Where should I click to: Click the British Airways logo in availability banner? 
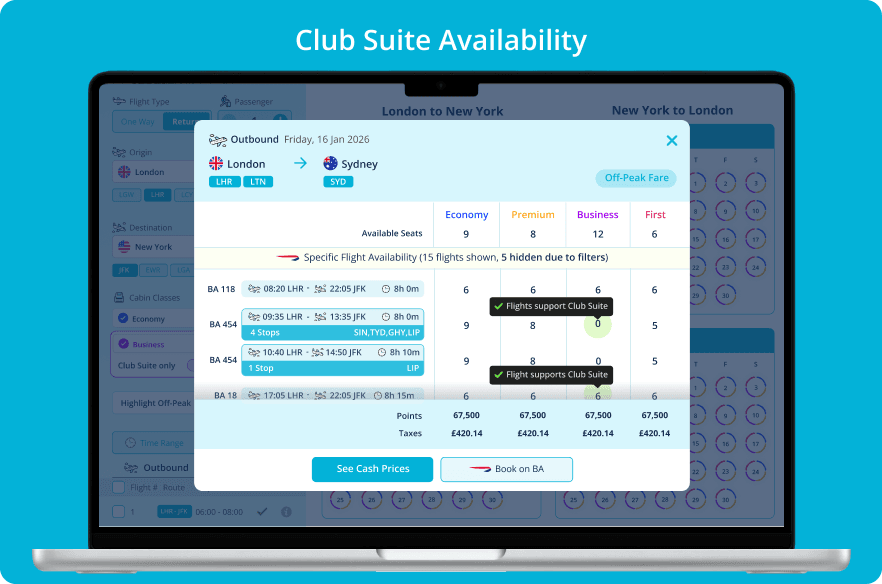point(288,258)
